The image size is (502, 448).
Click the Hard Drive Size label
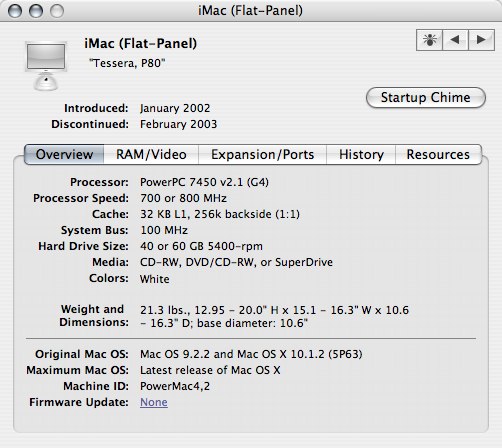83,246
